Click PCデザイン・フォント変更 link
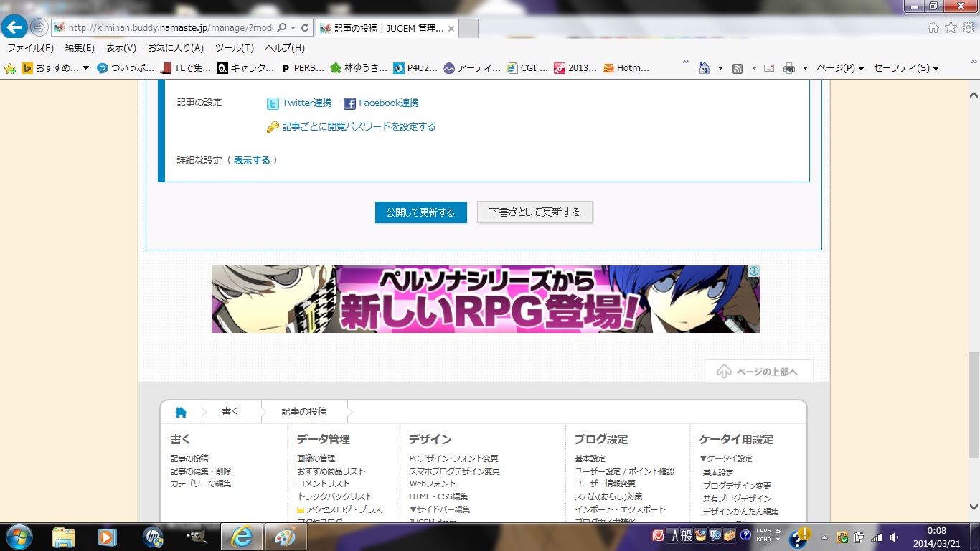980x551 pixels. coord(453,458)
